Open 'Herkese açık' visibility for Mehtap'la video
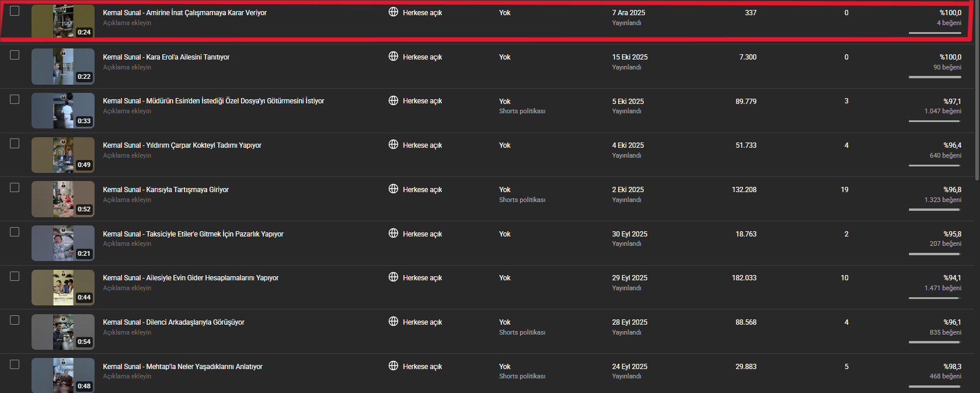Screen dimensions: 980x393 pos(422,367)
